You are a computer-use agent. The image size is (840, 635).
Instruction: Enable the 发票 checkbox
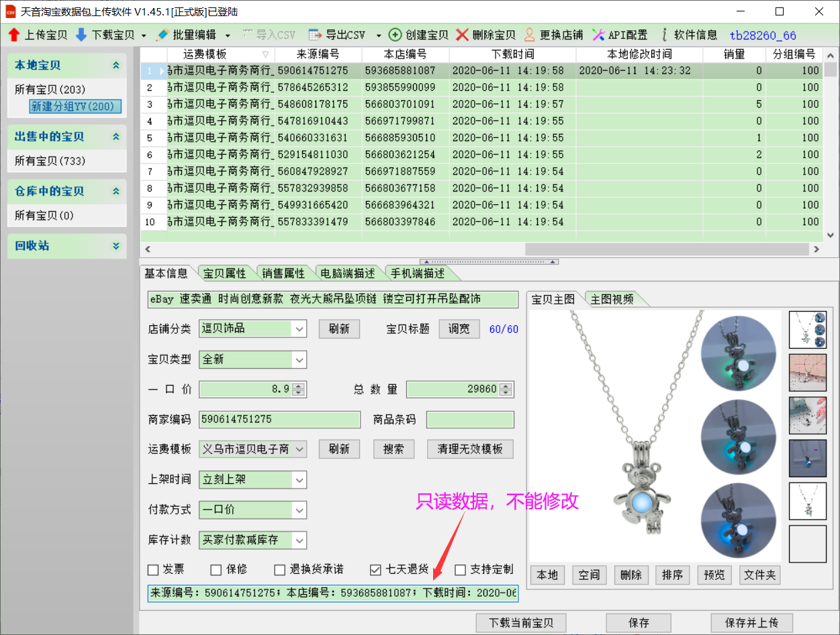click(153, 570)
